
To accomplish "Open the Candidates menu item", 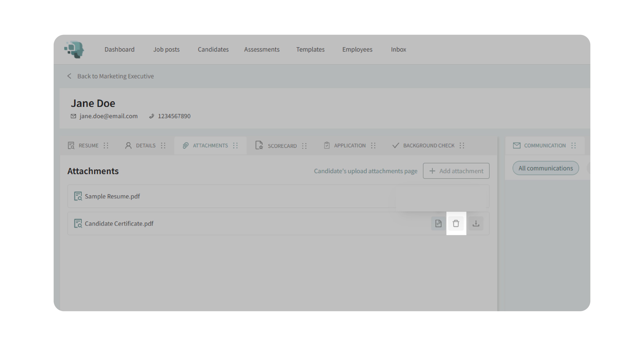I will (213, 49).
